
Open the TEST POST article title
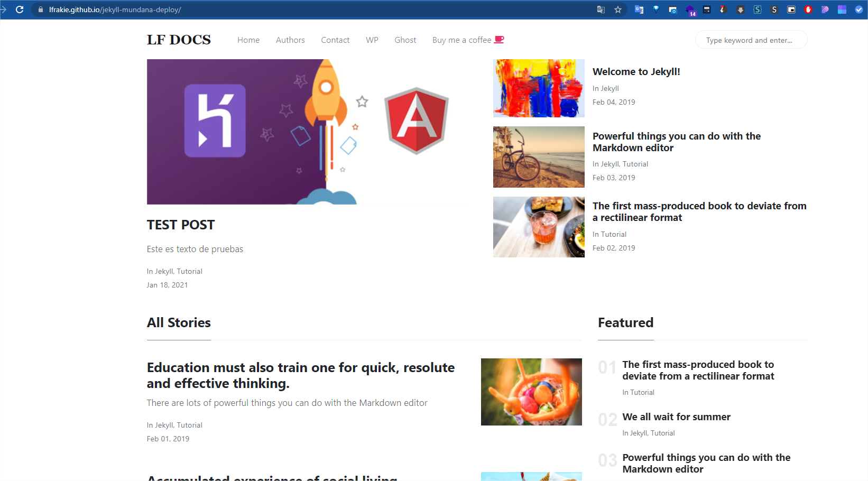[x=181, y=225]
